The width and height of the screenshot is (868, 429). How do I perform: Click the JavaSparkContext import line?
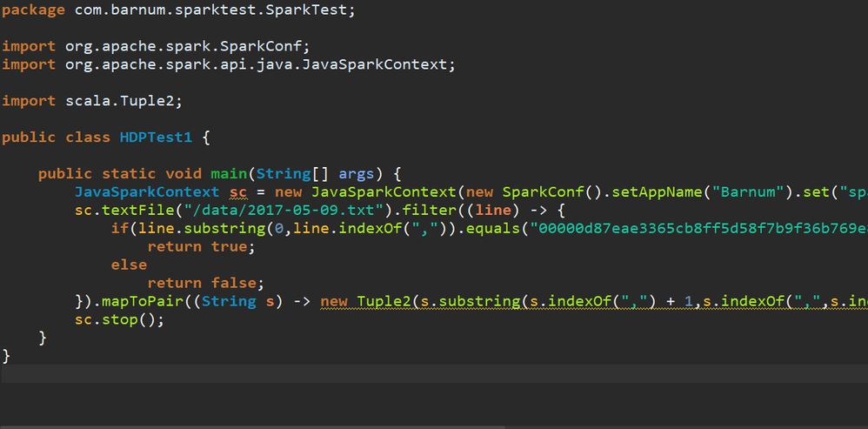[228, 64]
